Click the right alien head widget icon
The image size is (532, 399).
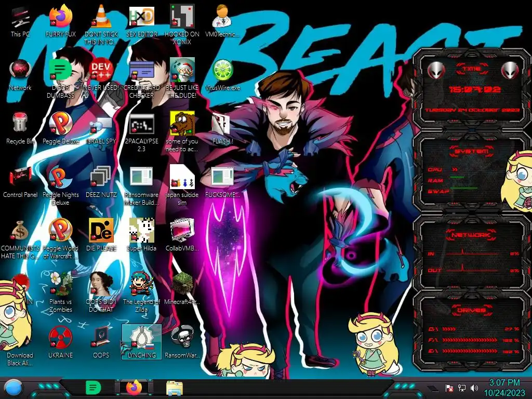click(510, 71)
